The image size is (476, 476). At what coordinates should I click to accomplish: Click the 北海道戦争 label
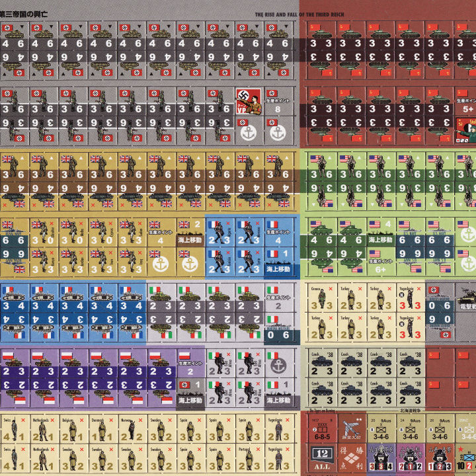coord(411,411)
